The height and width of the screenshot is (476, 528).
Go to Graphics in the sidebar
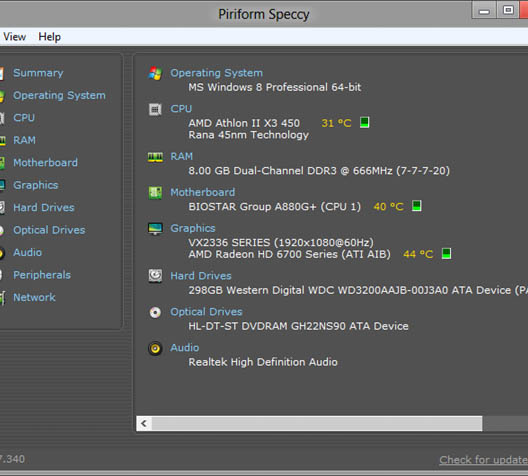(x=36, y=185)
